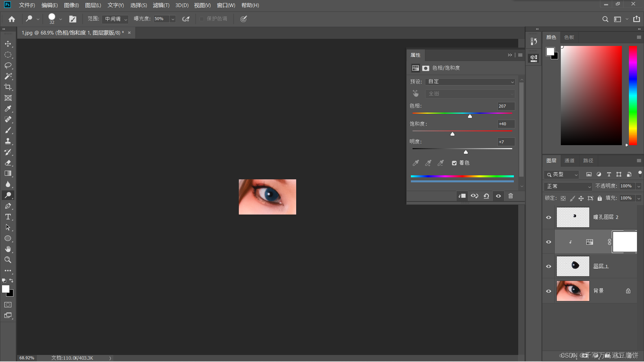The image size is (644, 362).
Task: Click the clip to layer icon in Properties
Action: pyautogui.click(x=462, y=196)
